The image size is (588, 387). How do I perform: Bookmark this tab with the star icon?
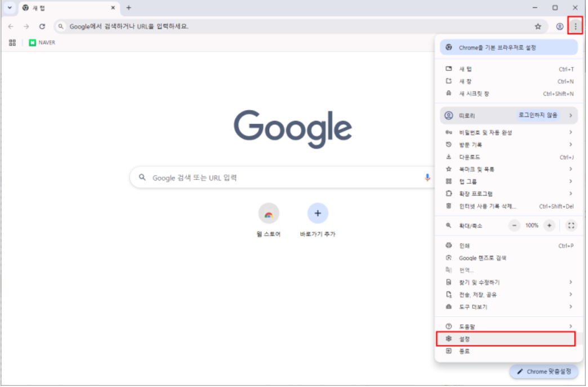pos(538,26)
